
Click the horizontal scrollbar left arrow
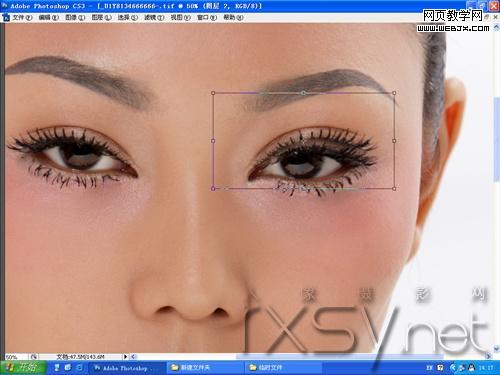133,357
